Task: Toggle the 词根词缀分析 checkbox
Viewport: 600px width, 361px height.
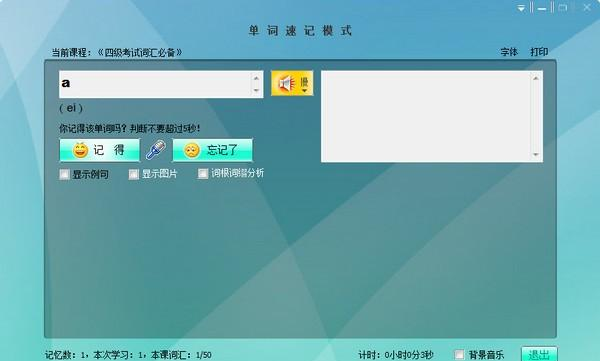Action: pos(203,173)
